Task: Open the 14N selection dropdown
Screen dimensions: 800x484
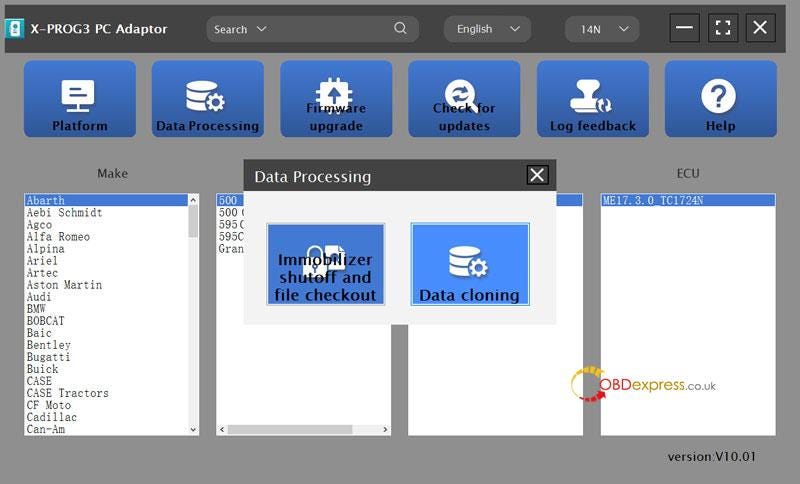Action: point(602,29)
